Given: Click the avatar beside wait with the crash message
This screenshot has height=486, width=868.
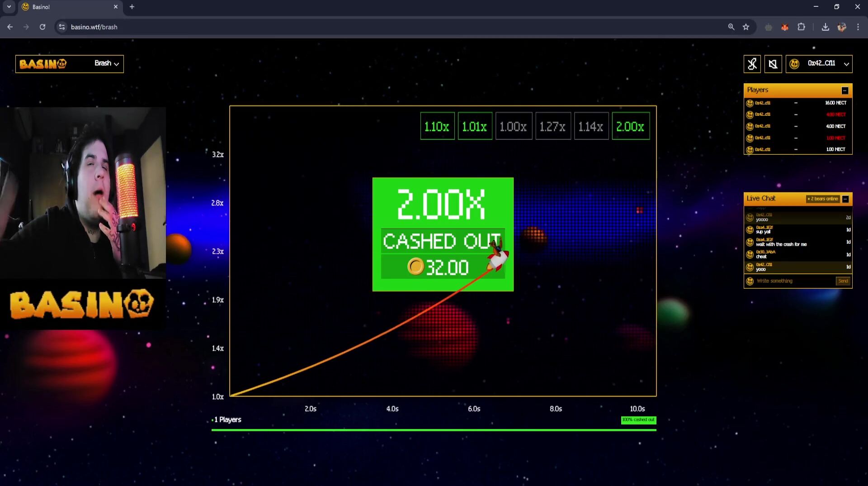Looking at the screenshot, I should (750, 242).
